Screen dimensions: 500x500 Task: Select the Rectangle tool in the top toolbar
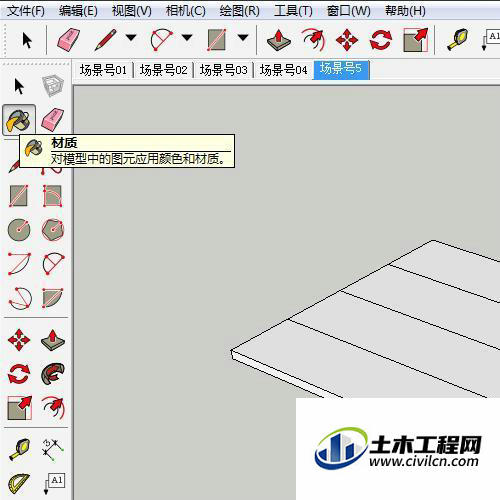pos(217,40)
